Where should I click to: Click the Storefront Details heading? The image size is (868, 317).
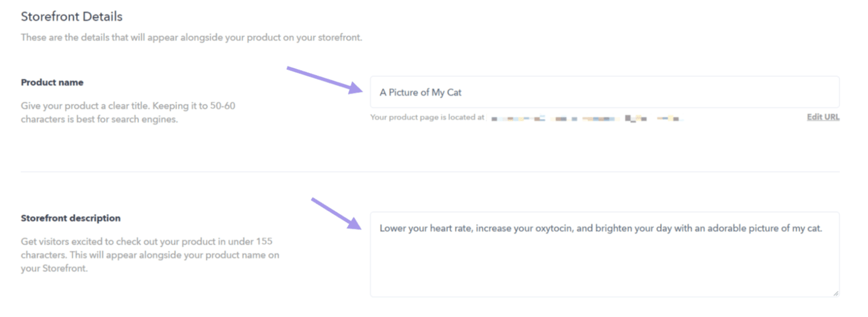click(71, 16)
